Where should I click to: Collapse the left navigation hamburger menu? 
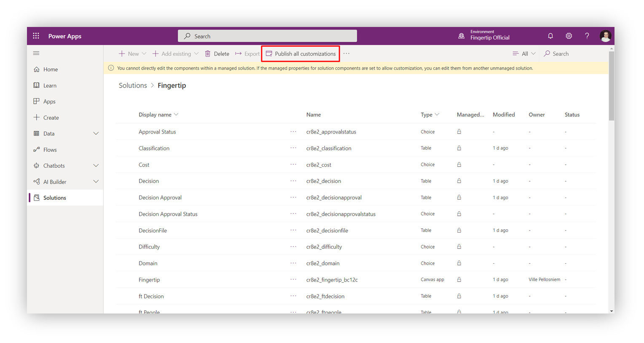[x=36, y=53]
